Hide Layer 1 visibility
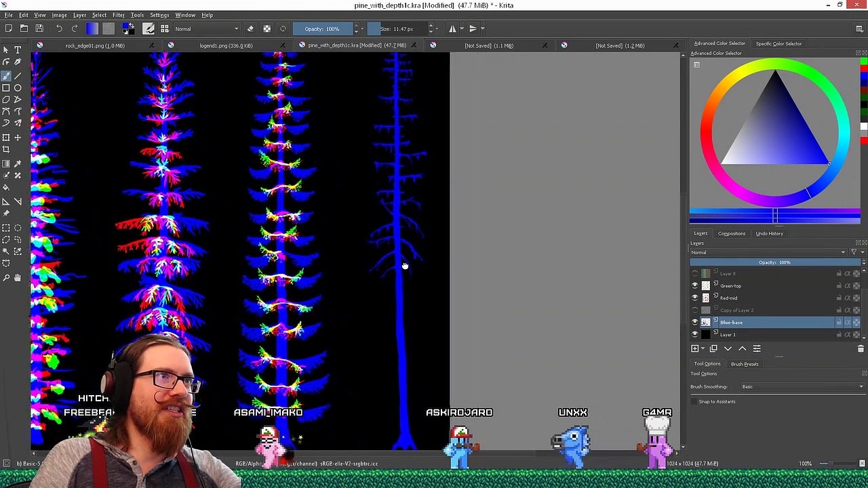The height and width of the screenshot is (488, 868). coord(694,335)
